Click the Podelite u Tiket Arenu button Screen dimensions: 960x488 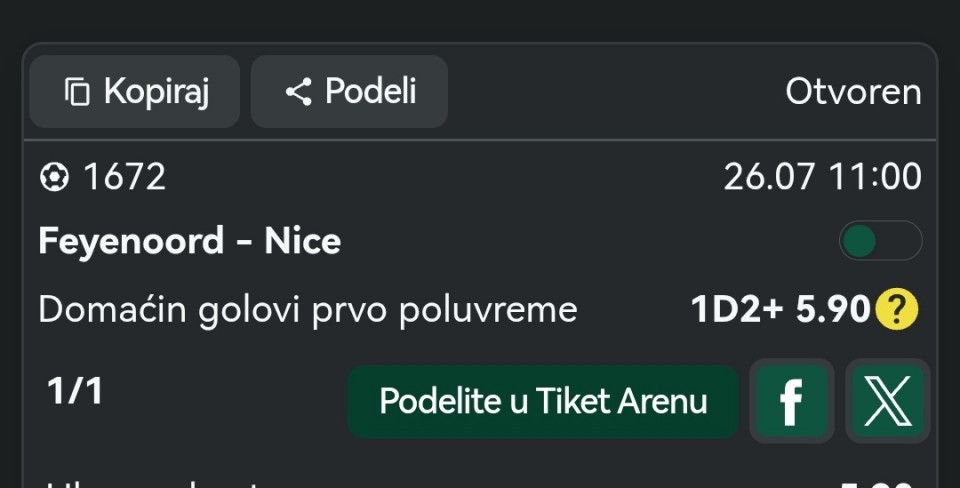pyautogui.click(x=543, y=401)
